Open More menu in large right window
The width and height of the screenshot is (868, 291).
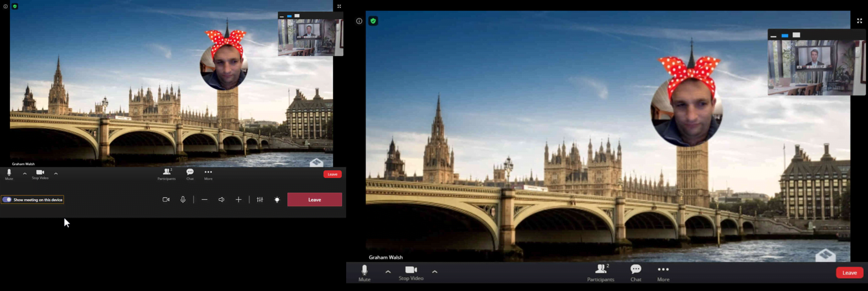tap(663, 273)
